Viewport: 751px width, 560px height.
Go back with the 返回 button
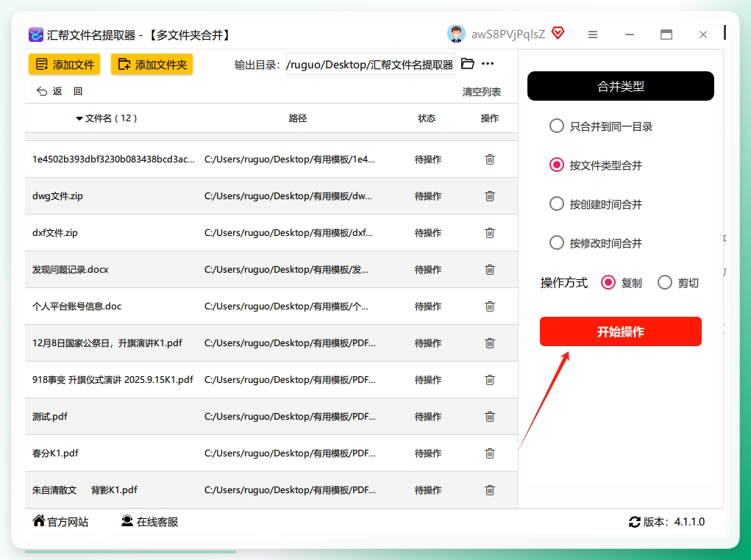click(60, 91)
